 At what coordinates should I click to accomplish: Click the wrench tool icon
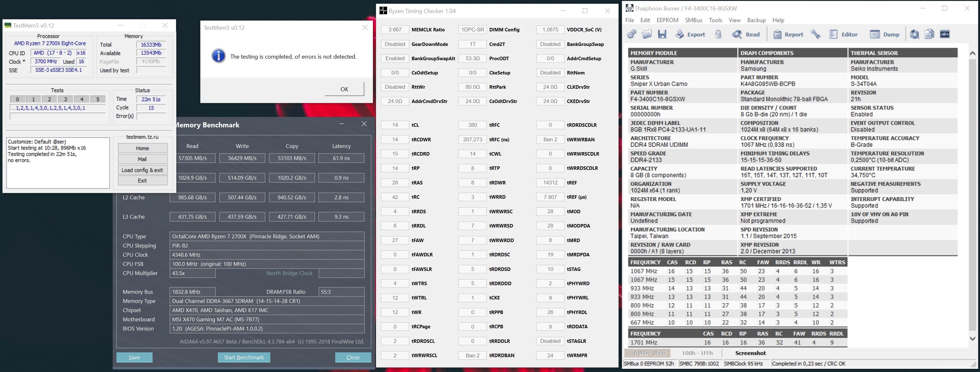816,34
